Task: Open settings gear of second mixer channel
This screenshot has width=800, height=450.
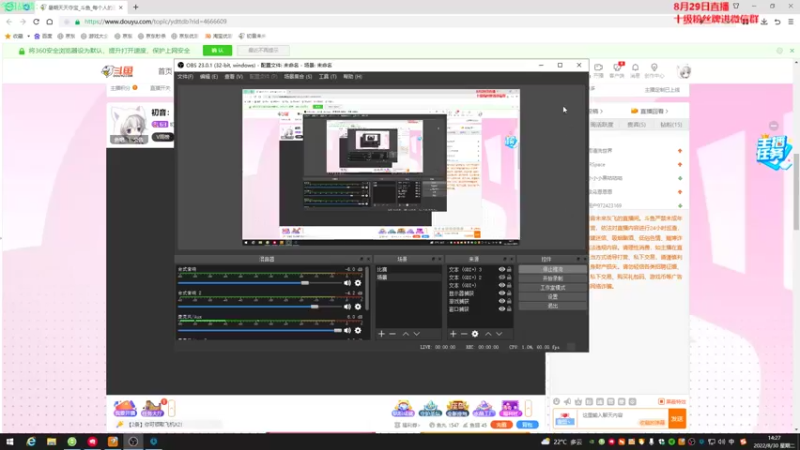Action: [x=358, y=307]
